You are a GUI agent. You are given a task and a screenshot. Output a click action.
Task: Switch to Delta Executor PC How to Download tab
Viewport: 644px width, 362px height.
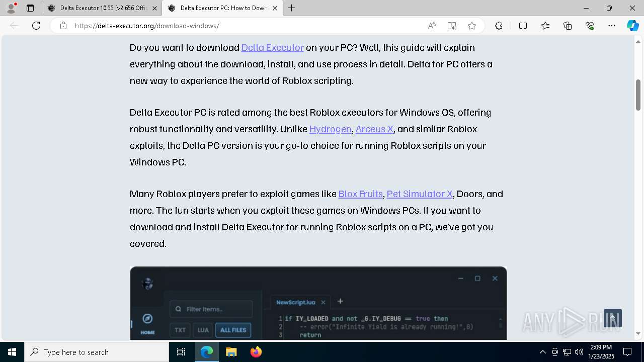coord(223,8)
